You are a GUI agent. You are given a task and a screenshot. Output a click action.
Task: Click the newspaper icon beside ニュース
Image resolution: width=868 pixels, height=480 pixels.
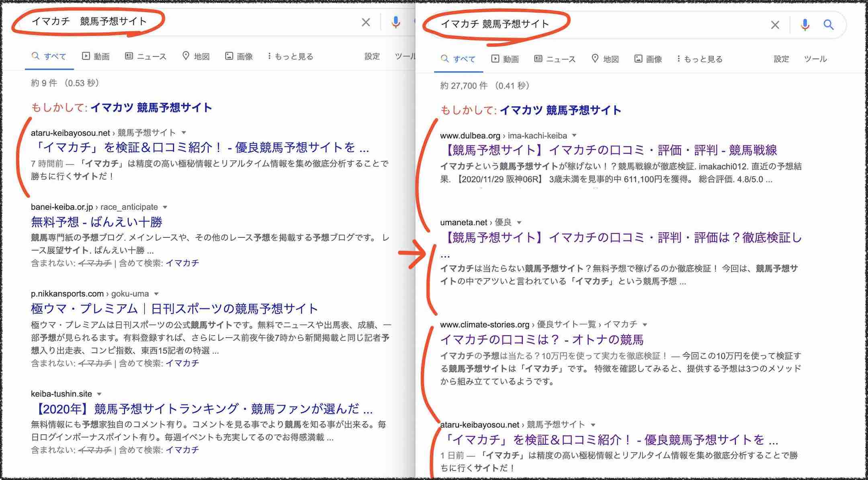point(538,59)
